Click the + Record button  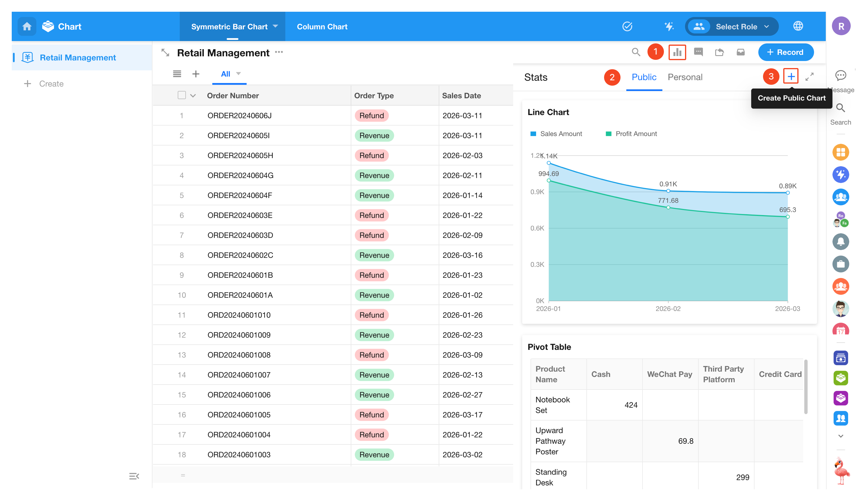click(786, 52)
